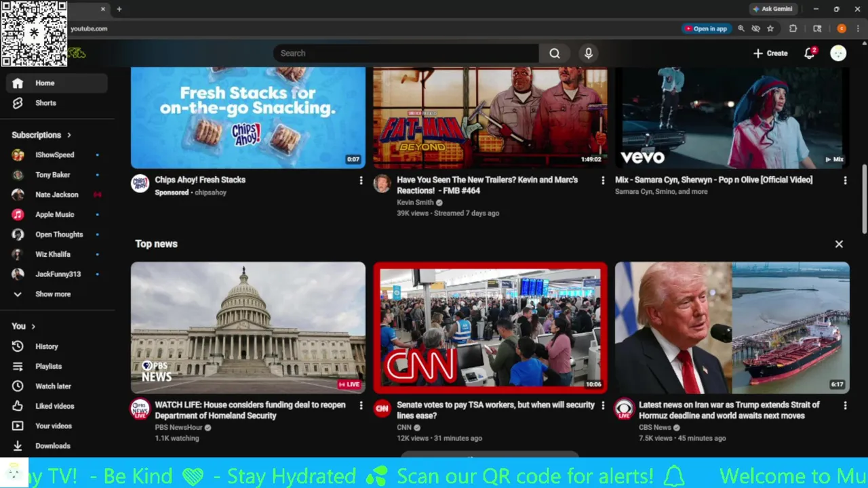Play the Chips Ahoy Fresh Stacks thumbnail

(248, 118)
